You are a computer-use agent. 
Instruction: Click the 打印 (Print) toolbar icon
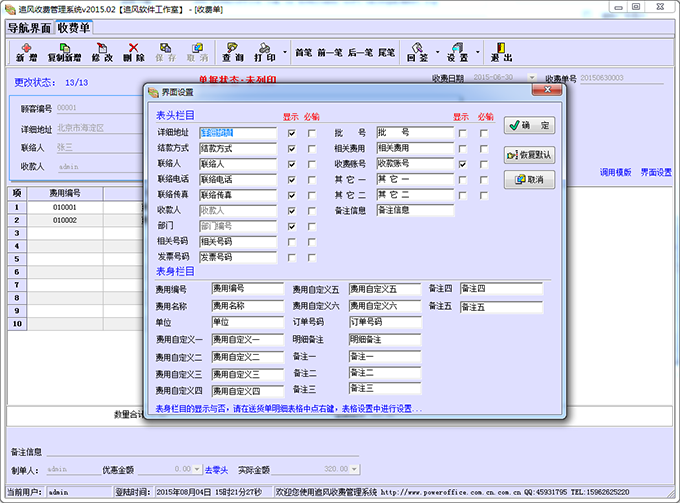click(x=264, y=51)
